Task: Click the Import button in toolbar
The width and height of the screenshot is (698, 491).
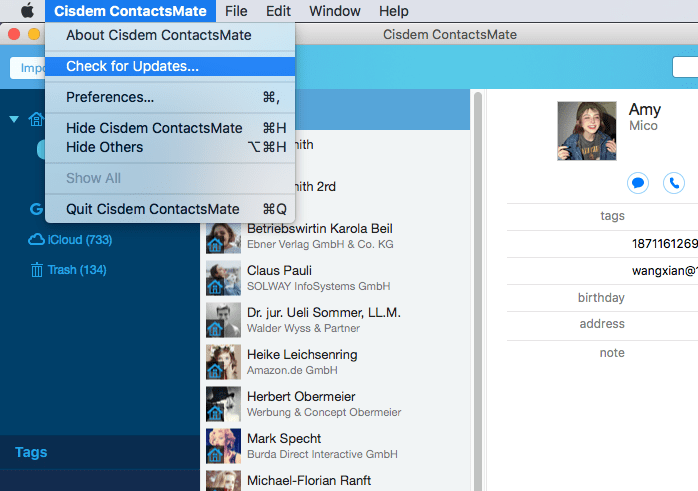Action: (28, 68)
